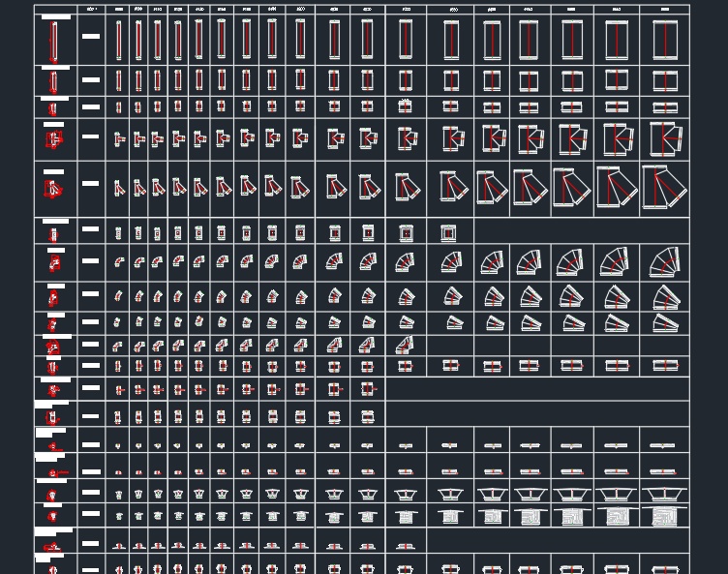Pick the smallest 90-degree elbow symbol

(x=119, y=262)
